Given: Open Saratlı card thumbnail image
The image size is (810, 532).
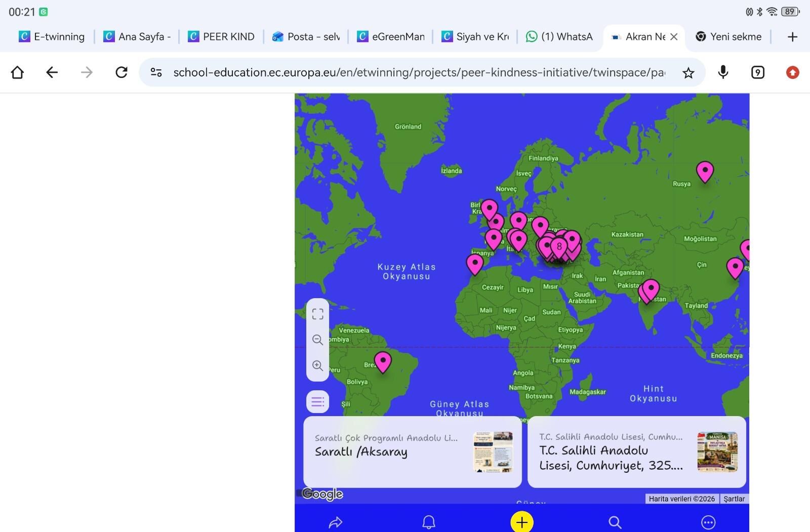Looking at the screenshot, I should (493, 452).
